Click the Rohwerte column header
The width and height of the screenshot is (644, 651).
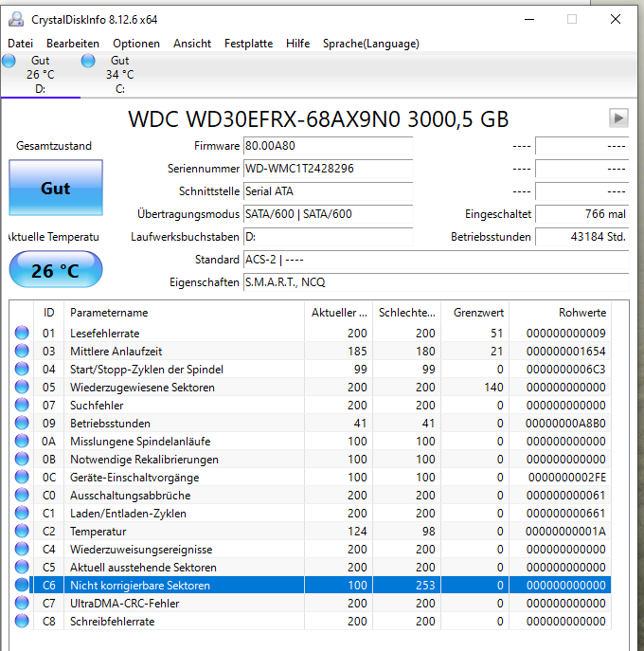click(560, 312)
